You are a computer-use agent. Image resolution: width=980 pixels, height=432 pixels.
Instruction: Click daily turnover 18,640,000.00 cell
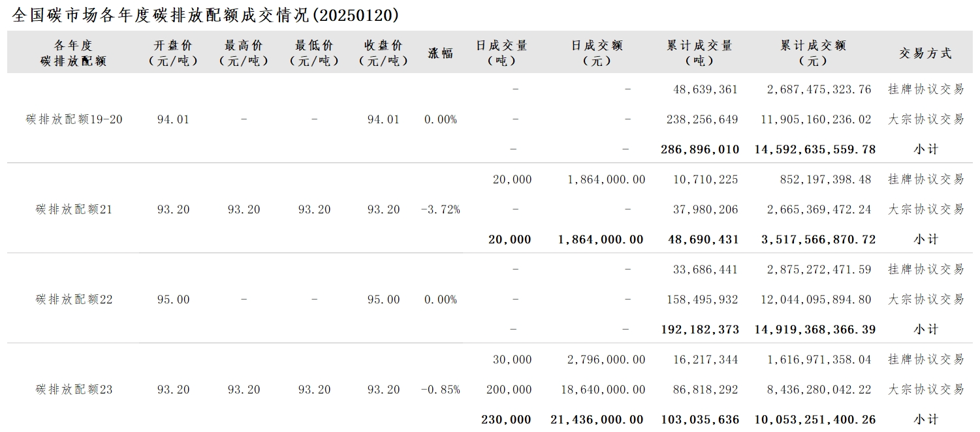(x=603, y=390)
